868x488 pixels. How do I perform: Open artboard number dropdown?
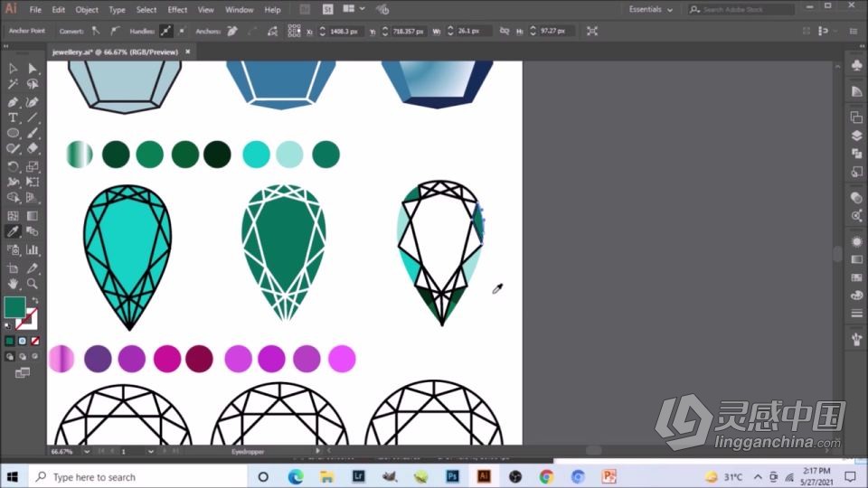click(x=151, y=452)
